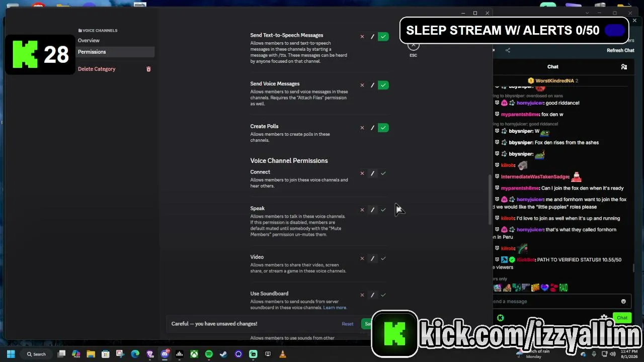The image size is (644, 362).
Task: Click username IntermediateWasTakenSadge in chat
Action: (535, 177)
